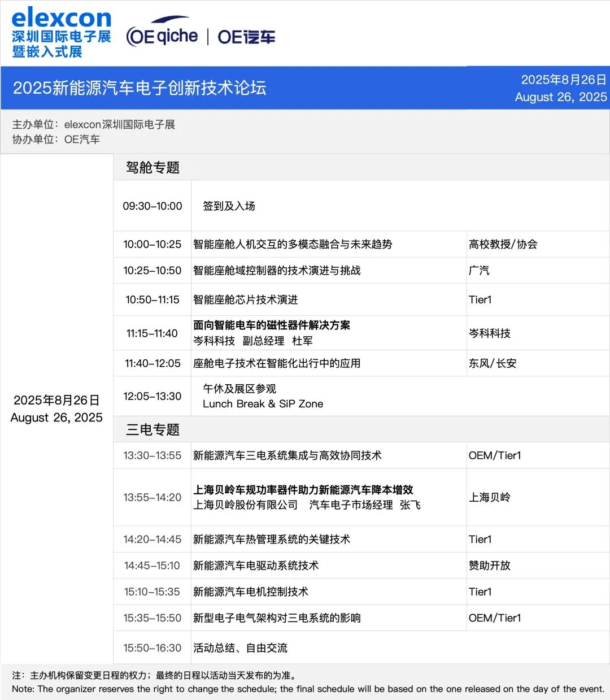Click the English organizer Note line
Image resolution: width=610 pixels, height=700 pixels.
pos(308,689)
